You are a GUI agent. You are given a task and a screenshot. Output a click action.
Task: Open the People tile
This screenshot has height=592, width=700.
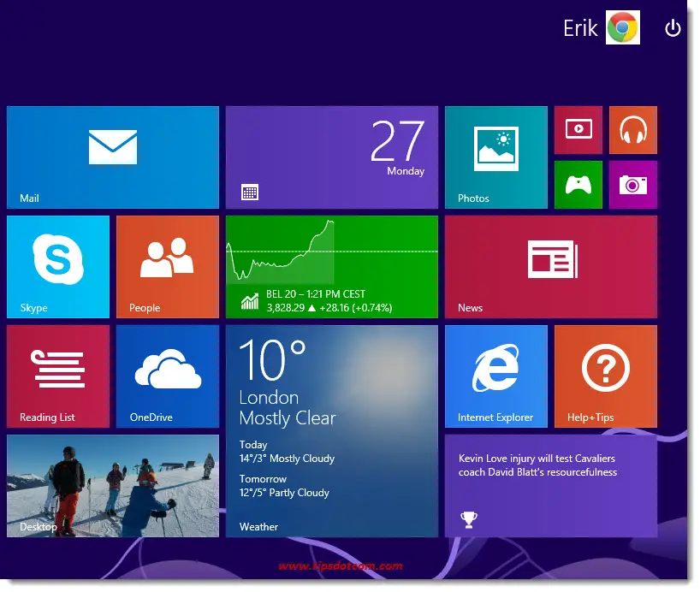click(168, 267)
